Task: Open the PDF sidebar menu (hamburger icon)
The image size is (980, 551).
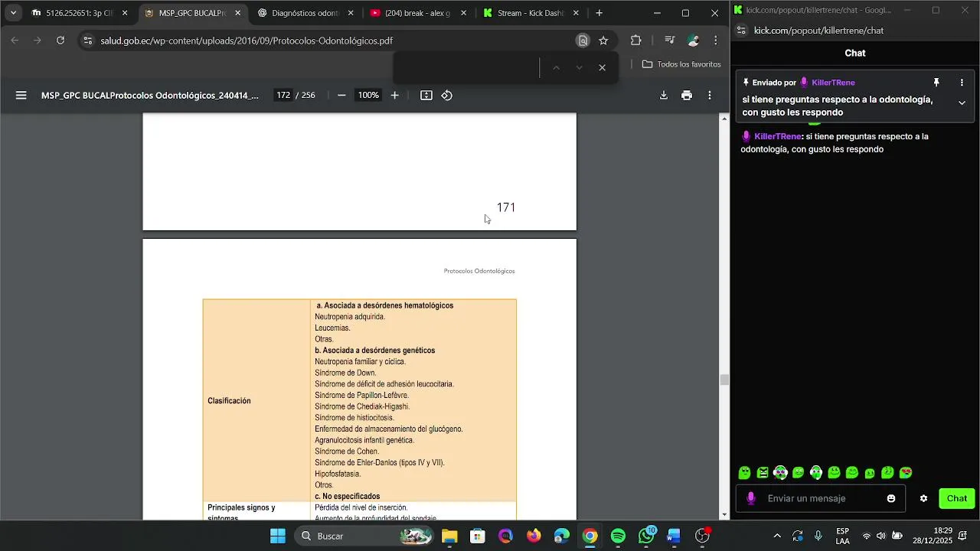Action: point(21,95)
